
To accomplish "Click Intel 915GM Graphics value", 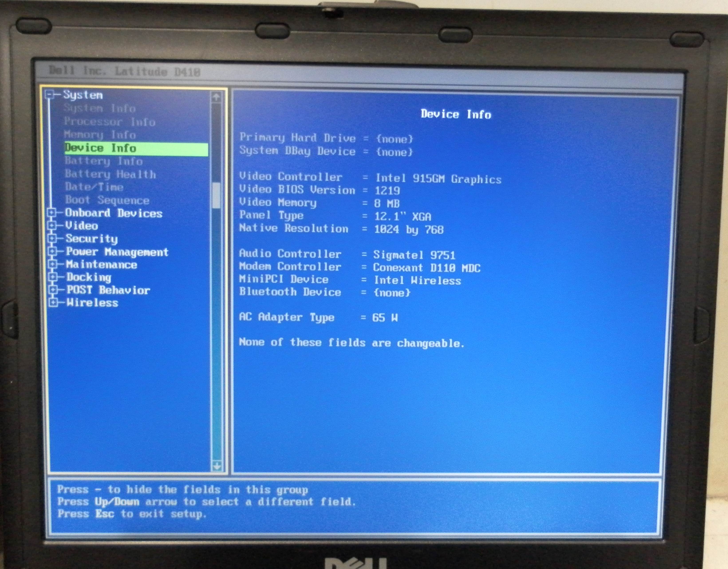I will coord(439,179).
